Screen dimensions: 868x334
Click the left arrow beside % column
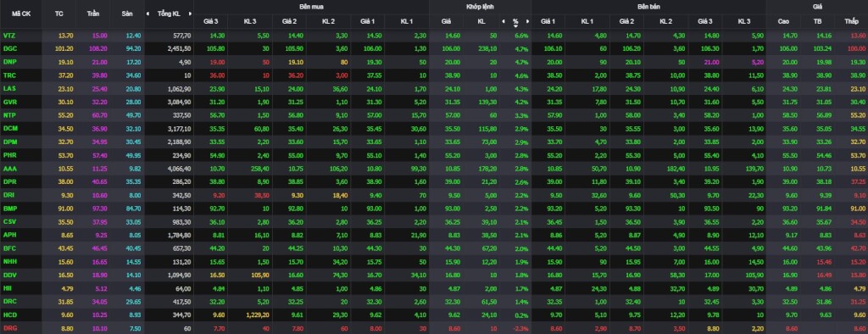click(504, 21)
